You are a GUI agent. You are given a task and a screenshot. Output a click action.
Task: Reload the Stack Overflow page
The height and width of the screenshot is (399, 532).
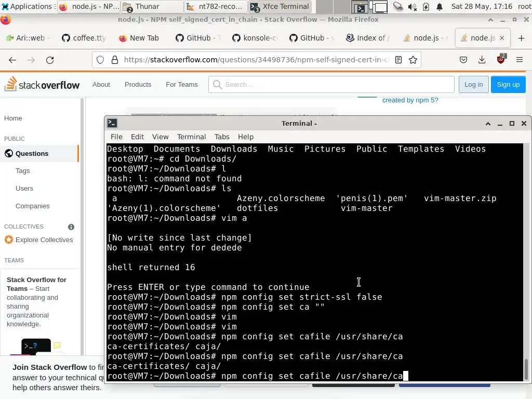pyautogui.click(x=50, y=60)
